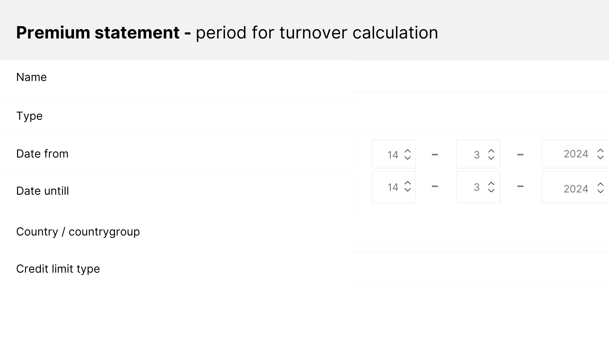
Task: Increase the Date from year value
Action: pos(601,151)
